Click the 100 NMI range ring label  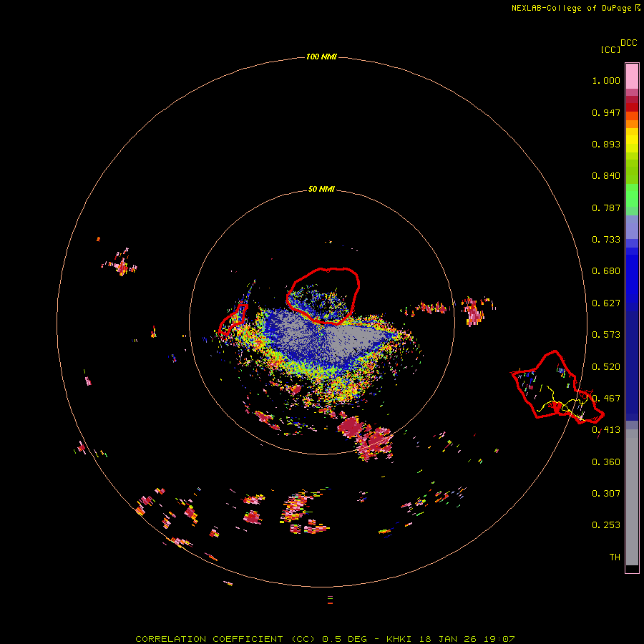coord(321,57)
